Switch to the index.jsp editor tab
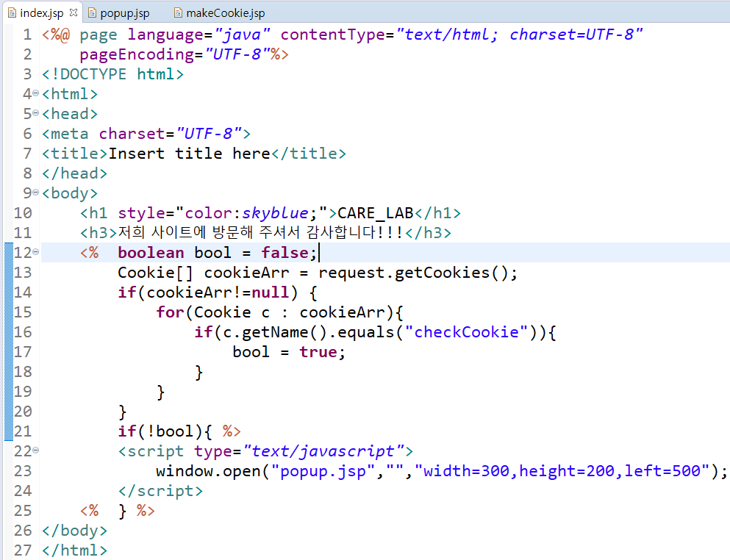 (41, 13)
